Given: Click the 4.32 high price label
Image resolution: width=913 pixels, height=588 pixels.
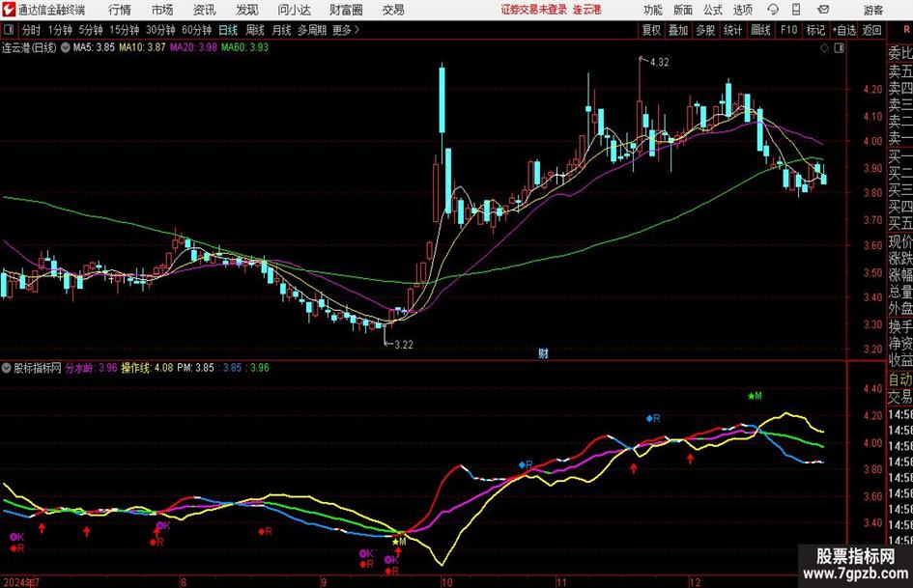Looking at the screenshot, I should (x=659, y=63).
